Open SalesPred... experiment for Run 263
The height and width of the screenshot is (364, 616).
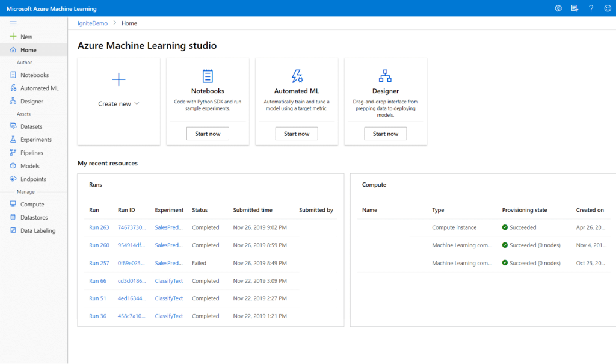pos(168,227)
